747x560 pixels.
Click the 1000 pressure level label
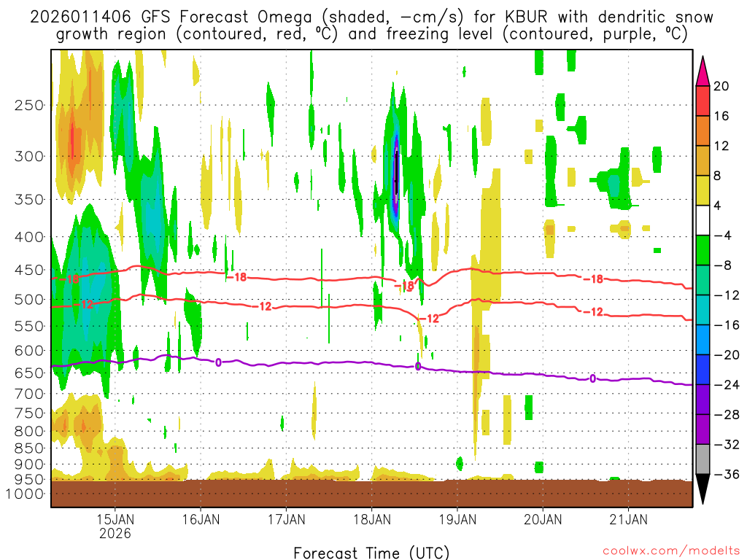[25, 494]
